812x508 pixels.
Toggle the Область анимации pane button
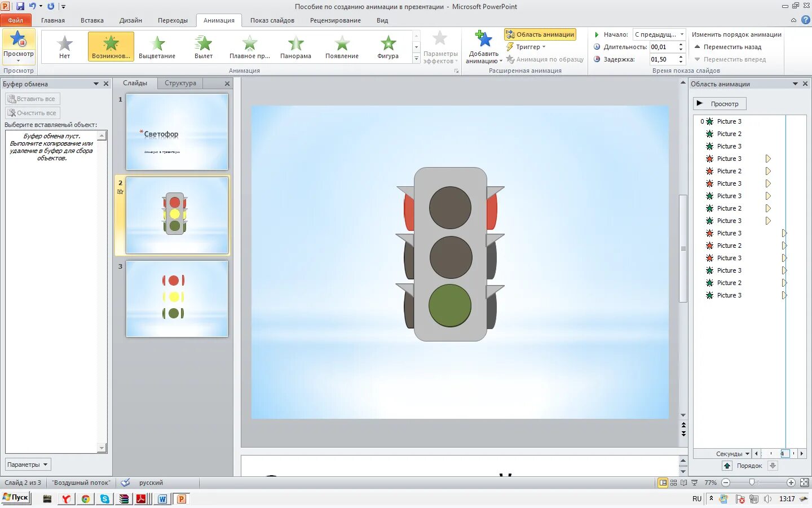pos(540,34)
